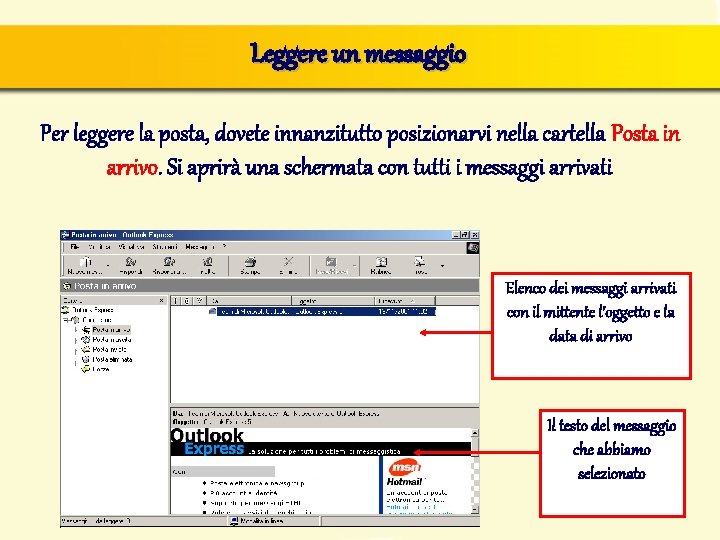
Task: Open the Modifica menu
Action: [100, 247]
